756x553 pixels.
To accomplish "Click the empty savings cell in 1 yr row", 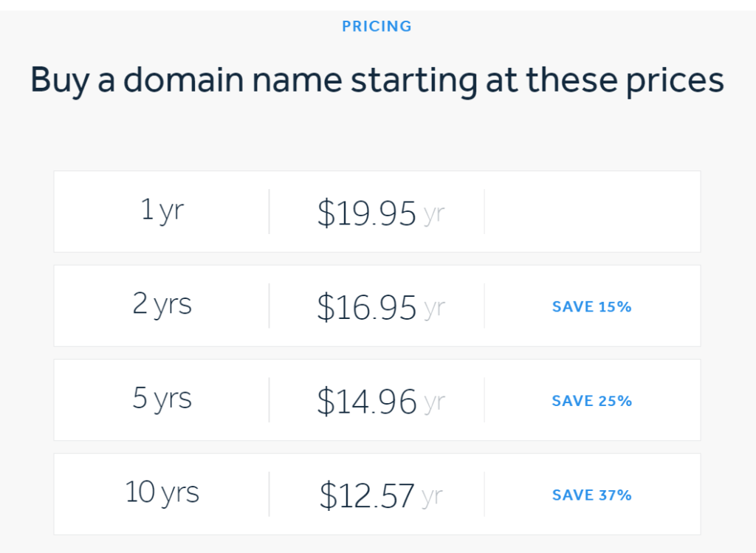I will 592,212.
